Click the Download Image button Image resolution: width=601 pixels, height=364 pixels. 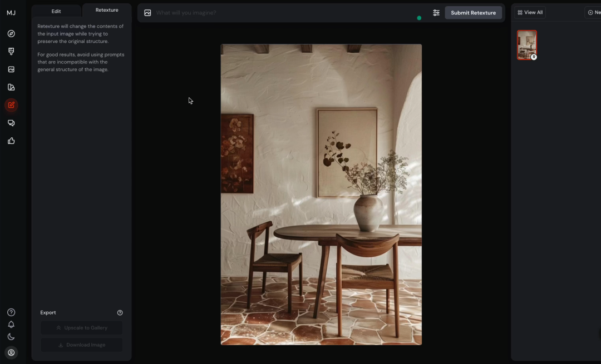click(82, 345)
